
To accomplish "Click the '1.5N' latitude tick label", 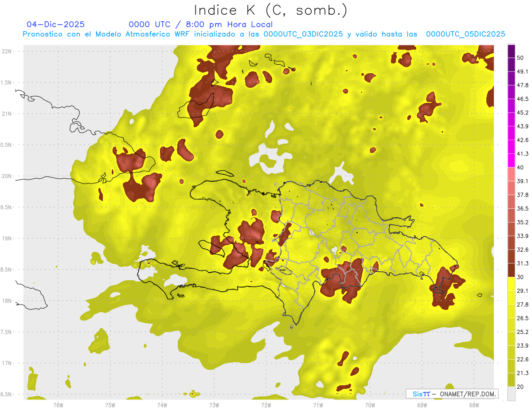I will coord(7,82).
